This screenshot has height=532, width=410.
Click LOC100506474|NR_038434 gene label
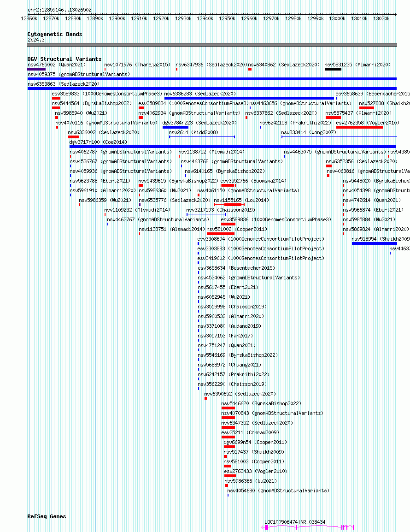click(295, 522)
